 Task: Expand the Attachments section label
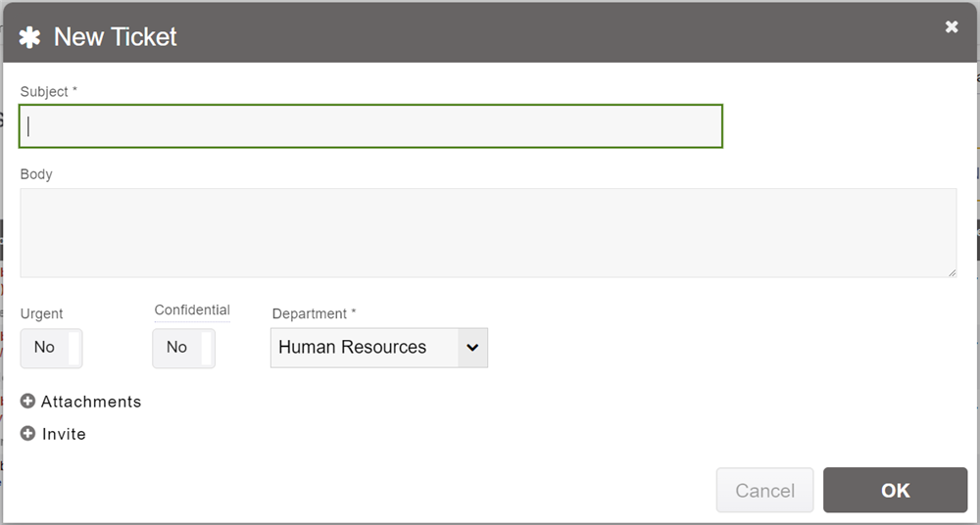[x=91, y=402]
